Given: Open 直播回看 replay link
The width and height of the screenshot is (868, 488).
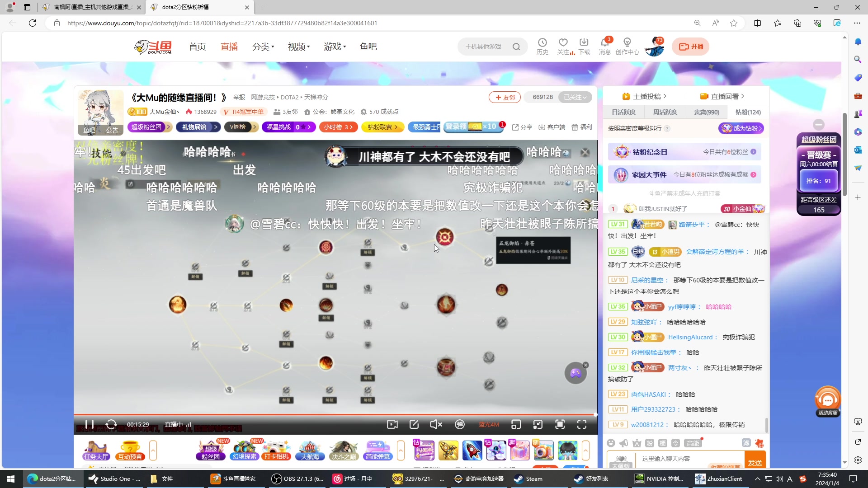Looking at the screenshot, I should tap(722, 96).
